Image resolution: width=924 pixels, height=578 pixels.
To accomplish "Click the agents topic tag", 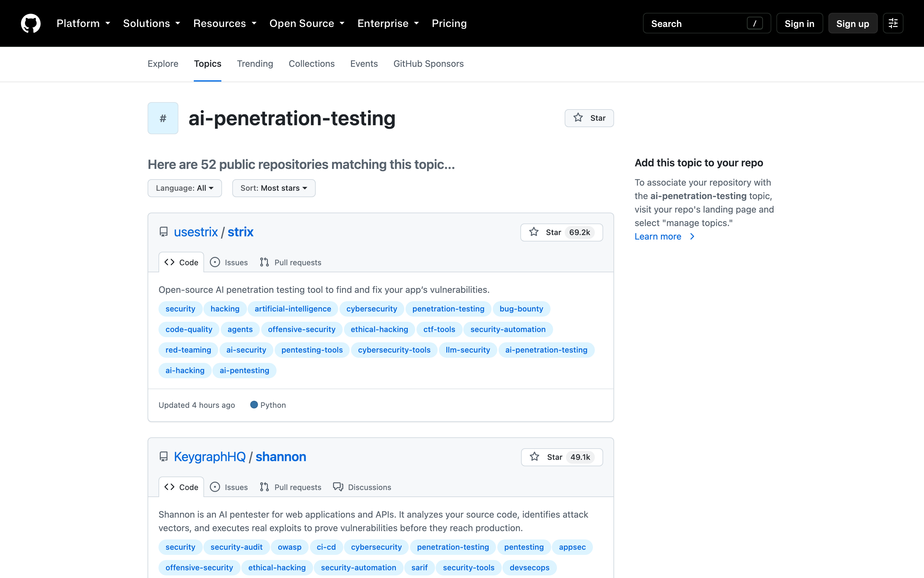I will [x=240, y=329].
